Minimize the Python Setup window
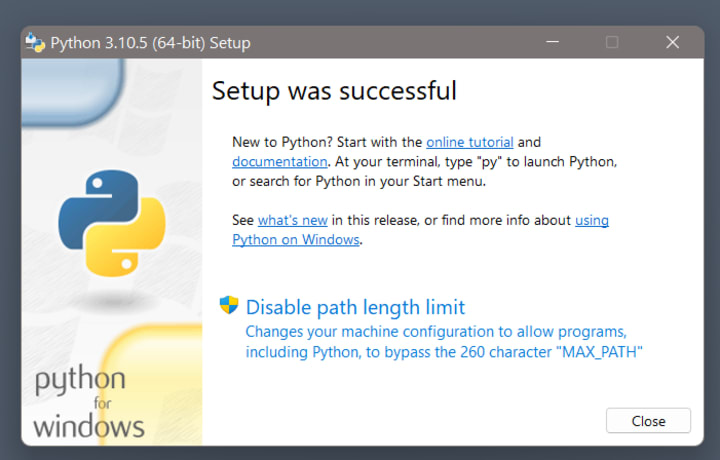720x460 pixels. (552, 43)
